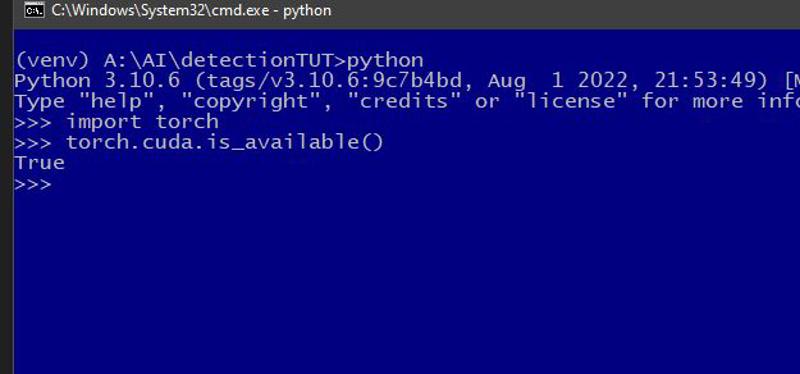Click the (venv) environment prefix
This screenshot has width=800, height=374.
tap(52, 61)
